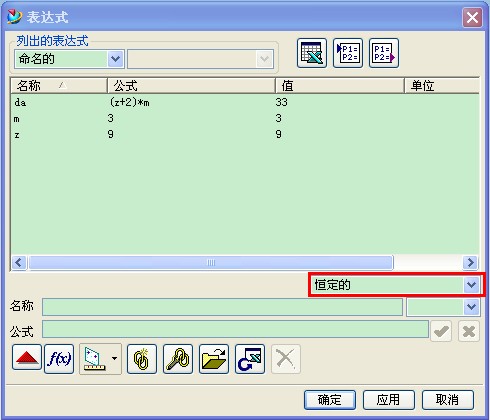The width and height of the screenshot is (490, 420).
Task: Select the z expression row
Action: coord(245,134)
